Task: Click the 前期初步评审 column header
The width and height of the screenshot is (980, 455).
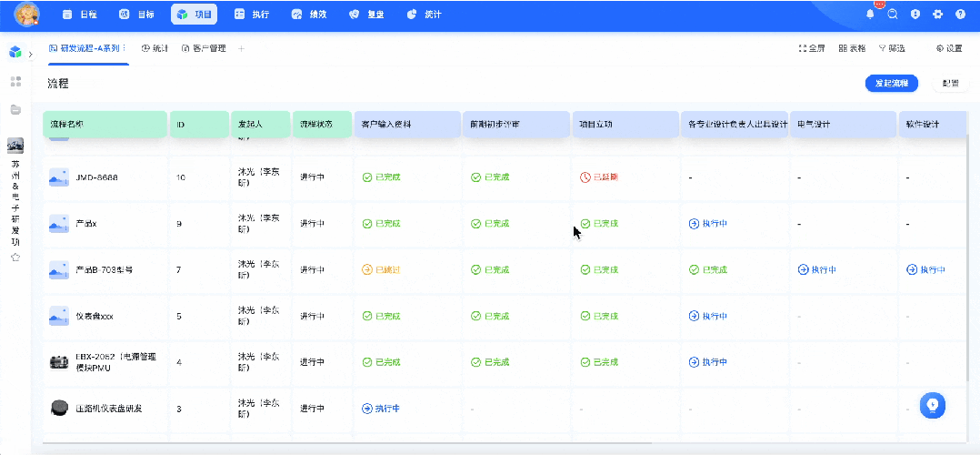Action: (516, 125)
